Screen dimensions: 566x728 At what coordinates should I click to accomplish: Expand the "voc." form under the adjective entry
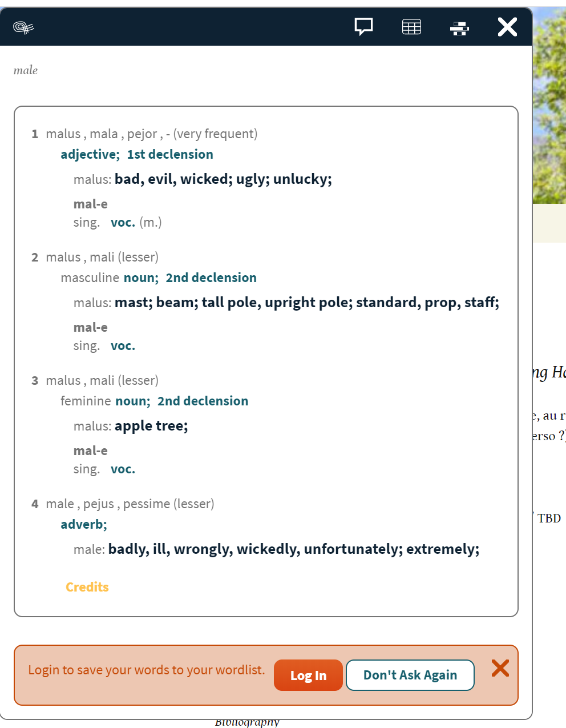coord(123,222)
